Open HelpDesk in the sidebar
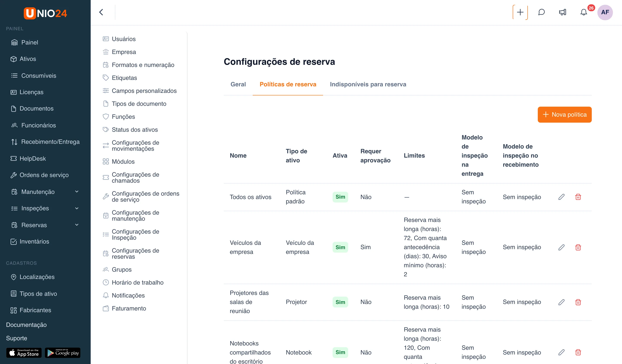The width and height of the screenshot is (622, 364). [33, 158]
